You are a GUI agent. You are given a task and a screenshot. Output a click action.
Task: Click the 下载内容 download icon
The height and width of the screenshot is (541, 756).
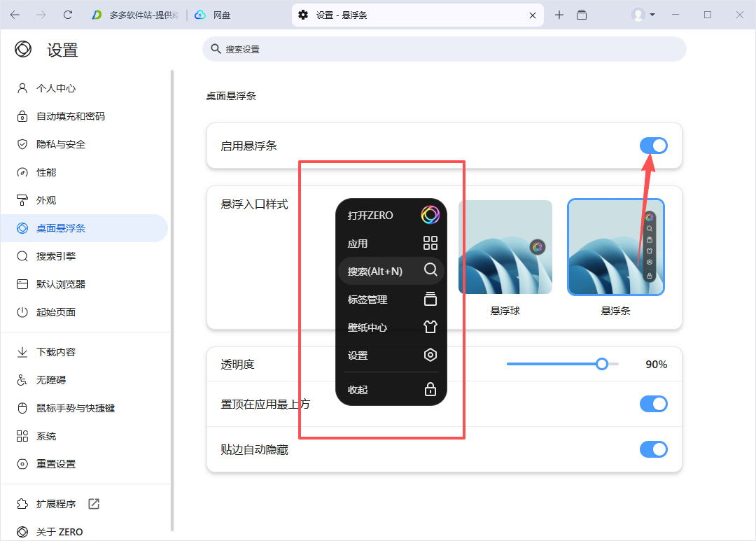[x=22, y=352]
